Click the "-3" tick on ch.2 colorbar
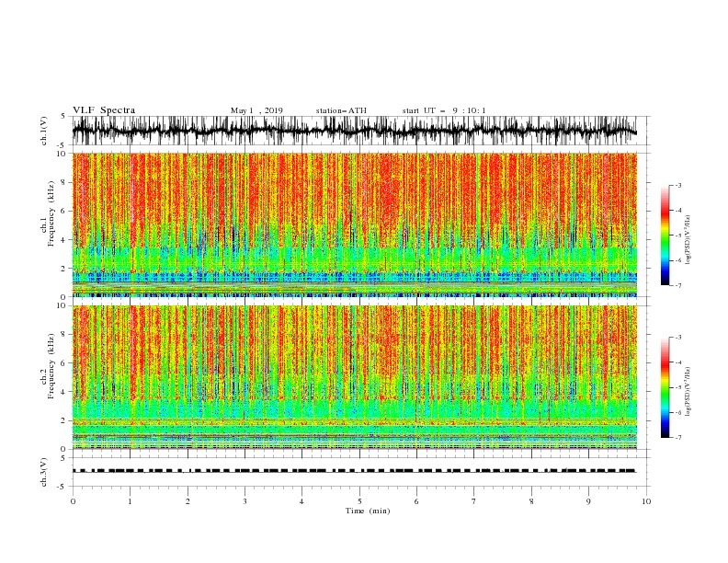 [678, 338]
